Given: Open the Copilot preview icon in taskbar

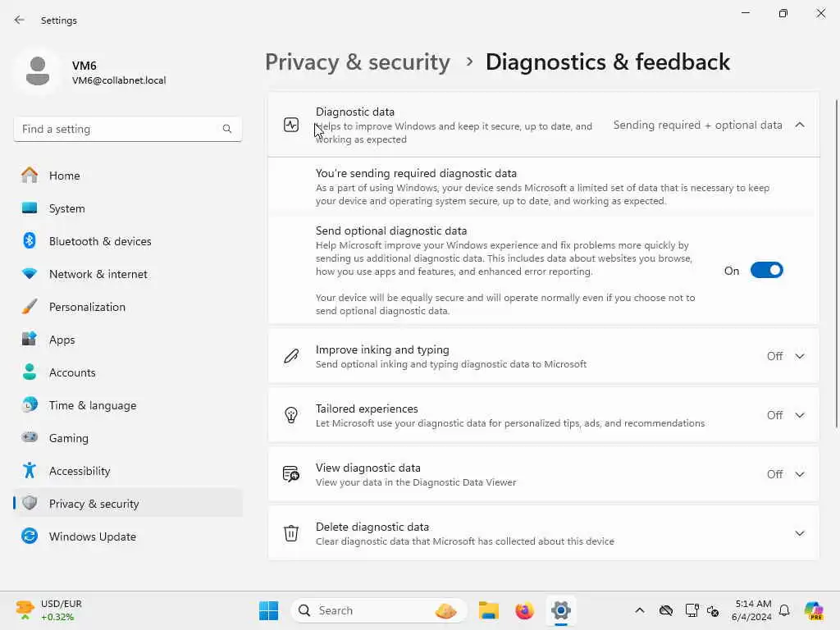Looking at the screenshot, I should 814,610.
